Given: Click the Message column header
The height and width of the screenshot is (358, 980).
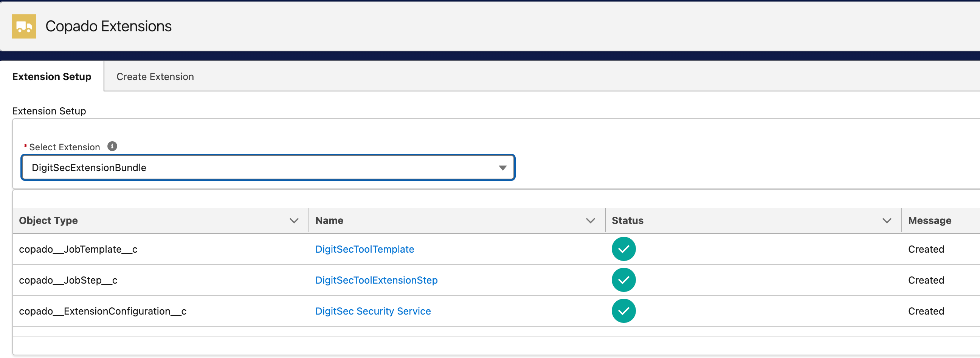Looking at the screenshot, I should 929,221.
